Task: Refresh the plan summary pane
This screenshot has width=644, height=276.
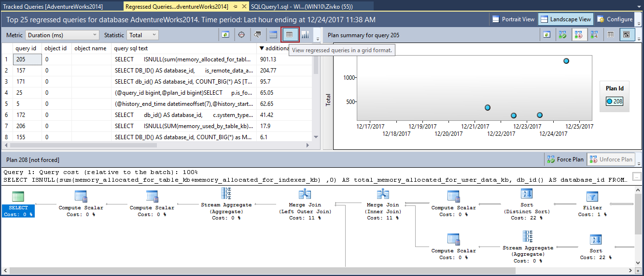Action: coord(546,35)
